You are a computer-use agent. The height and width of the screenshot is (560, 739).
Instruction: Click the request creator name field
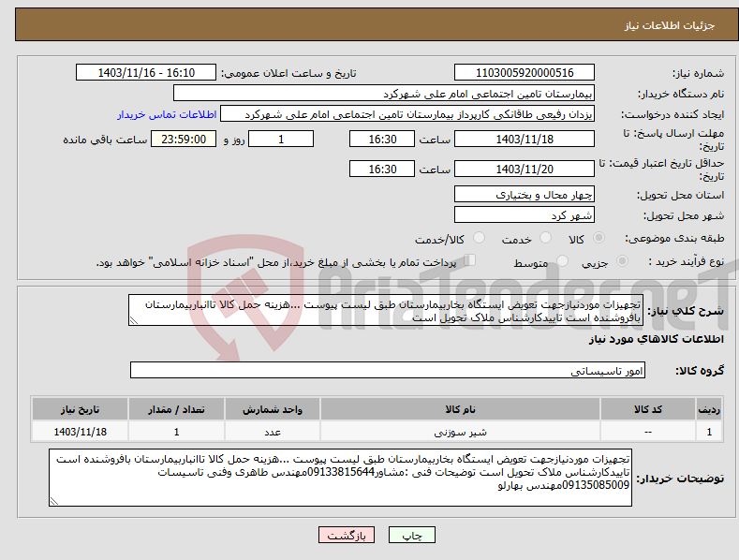coord(407,114)
